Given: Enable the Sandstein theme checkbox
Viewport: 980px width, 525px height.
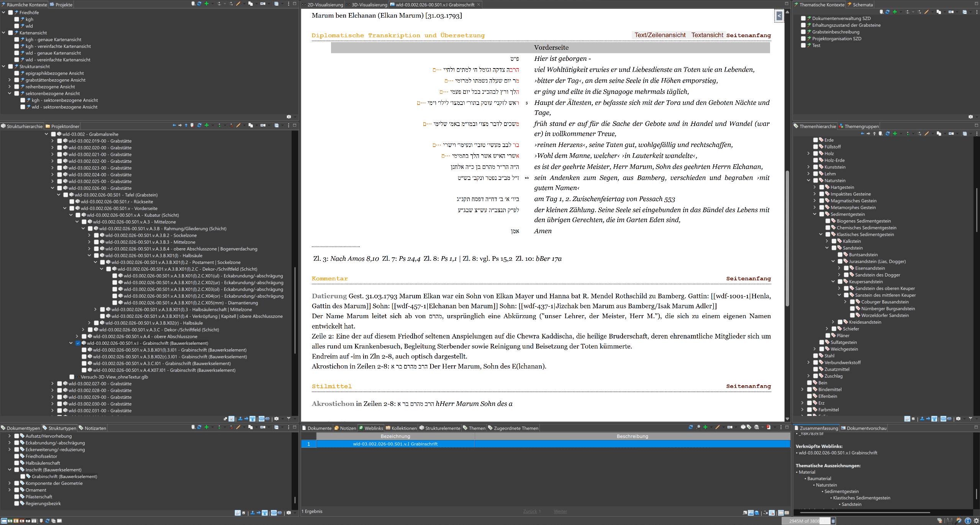Looking at the screenshot, I should pyautogui.click(x=834, y=248).
